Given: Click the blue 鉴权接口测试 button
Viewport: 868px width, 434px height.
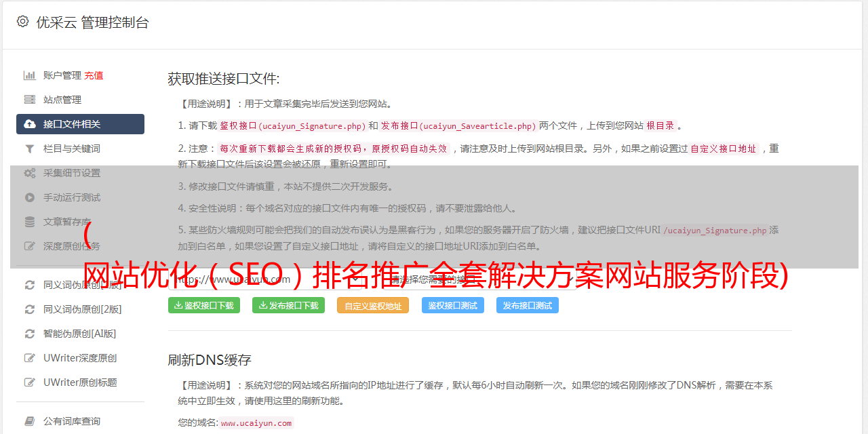Looking at the screenshot, I should coord(453,305).
